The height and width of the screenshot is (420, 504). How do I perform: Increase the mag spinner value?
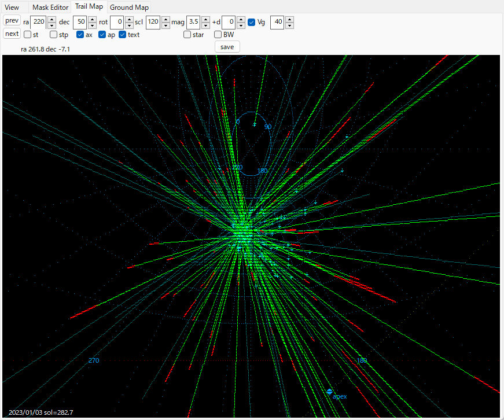(x=205, y=19)
